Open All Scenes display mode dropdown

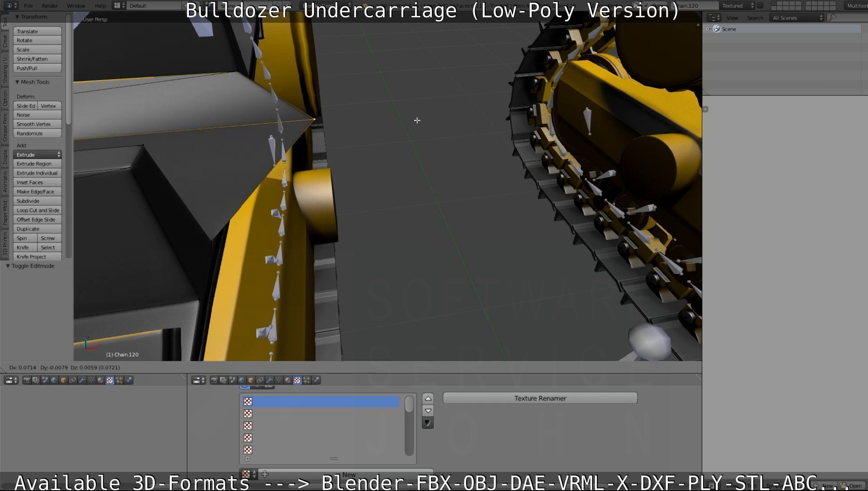coord(798,18)
